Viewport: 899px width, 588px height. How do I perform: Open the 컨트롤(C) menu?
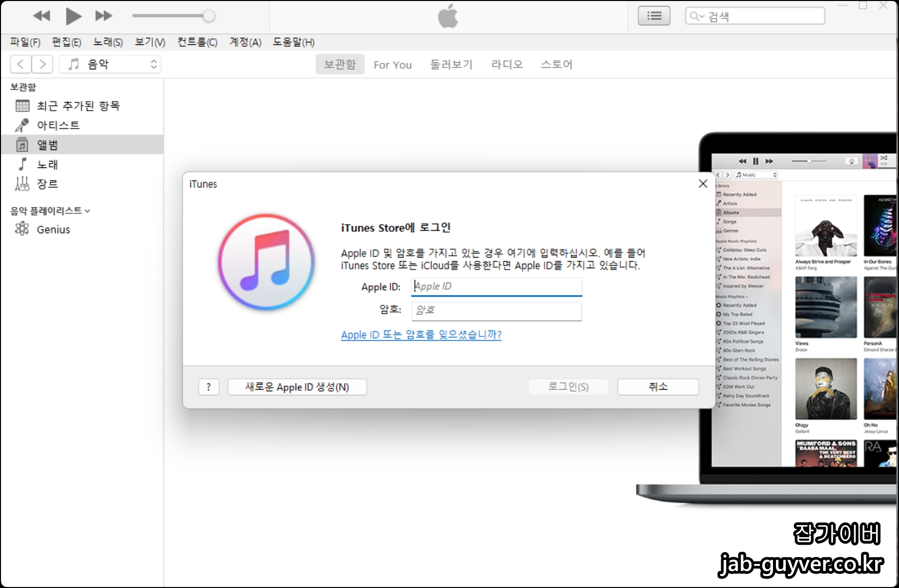click(197, 42)
